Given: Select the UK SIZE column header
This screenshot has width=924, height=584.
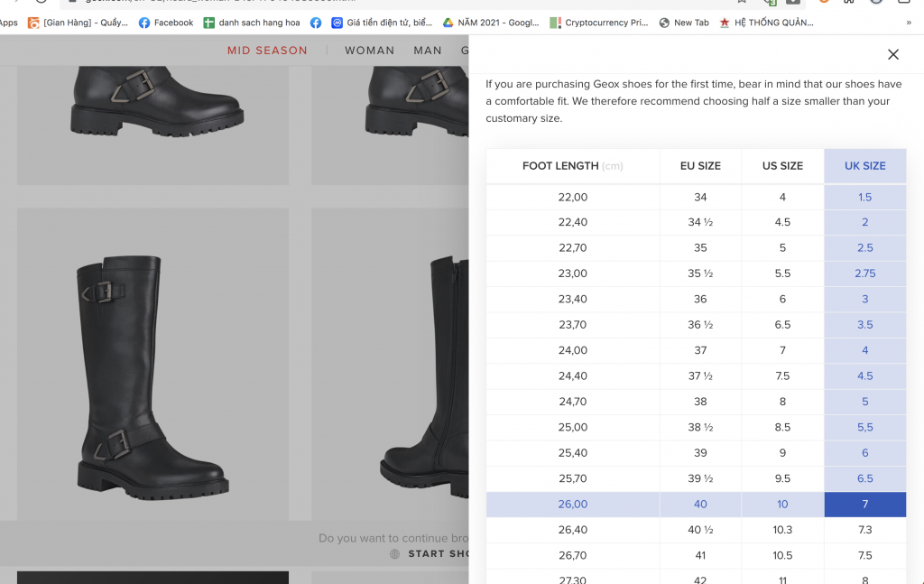Looking at the screenshot, I should (x=865, y=166).
